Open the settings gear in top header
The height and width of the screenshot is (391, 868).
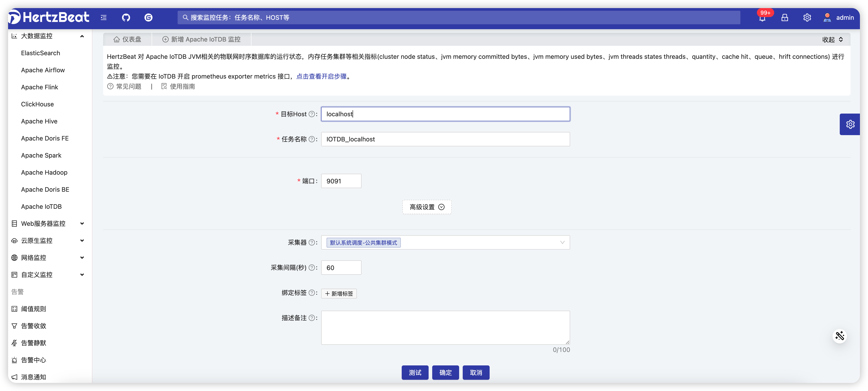(807, 18)
